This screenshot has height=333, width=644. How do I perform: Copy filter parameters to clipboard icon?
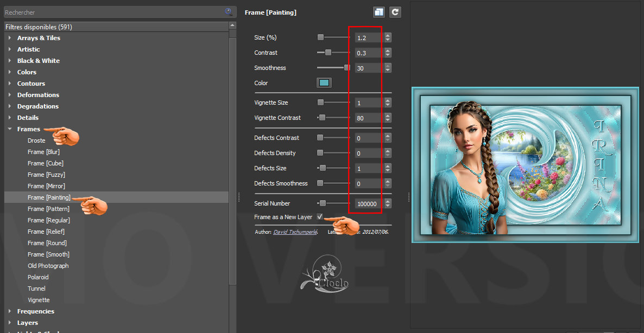378,12
